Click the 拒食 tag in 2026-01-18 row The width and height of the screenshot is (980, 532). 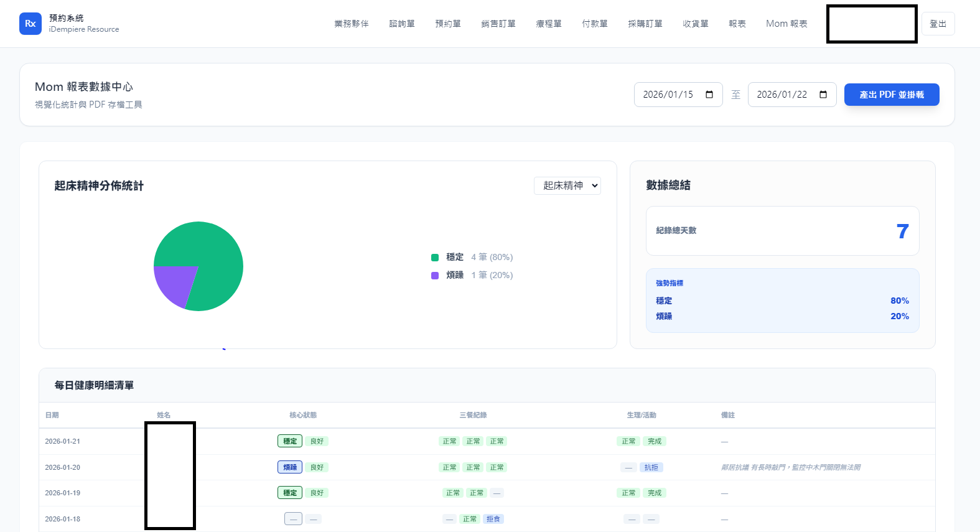click(493, 519)
